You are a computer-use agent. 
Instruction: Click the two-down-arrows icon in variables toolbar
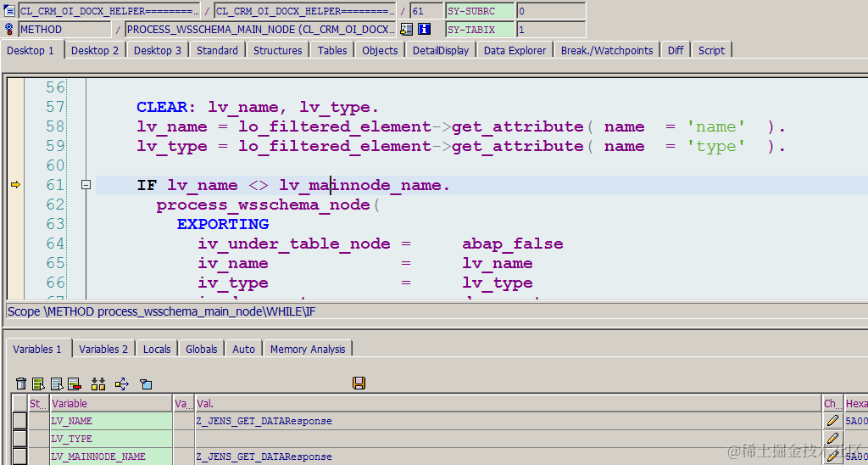[98, 384]
